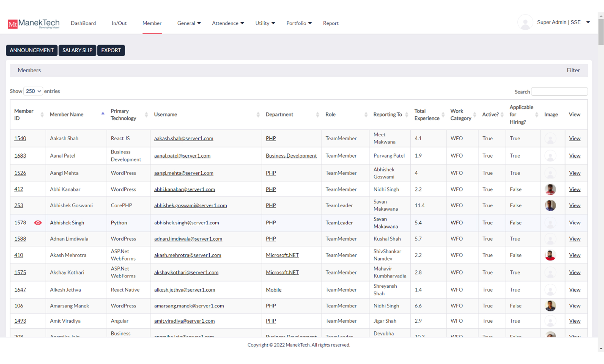Click the Super Admin profile avatar
The width and height of the screenshot is (604, 364).
pyautogui.click(x=525, y=23)
